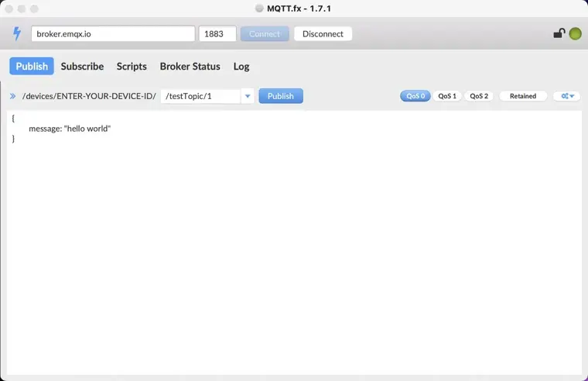588x381 pixels.
Task: Open the Log tab
Action: (241, 67)
